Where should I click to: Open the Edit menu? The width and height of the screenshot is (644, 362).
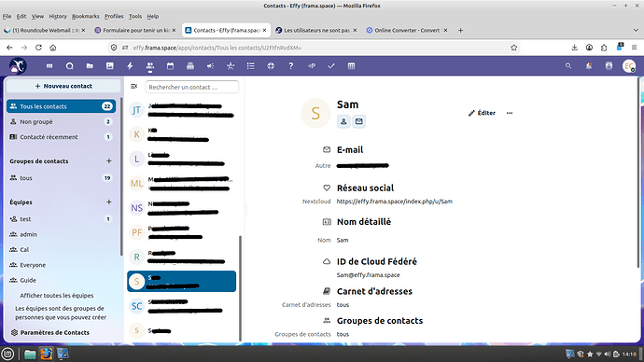pyautogui.click(x=21, y=17)
